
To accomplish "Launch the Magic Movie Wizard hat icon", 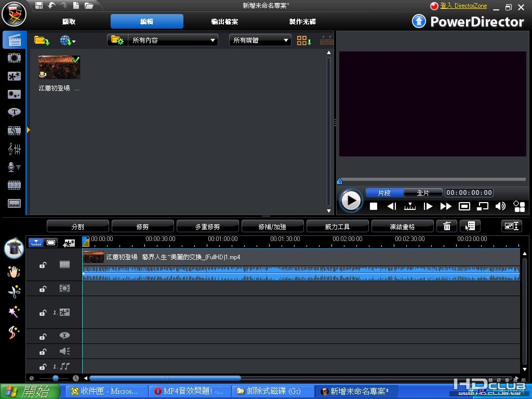I will (x=14, y=248).
